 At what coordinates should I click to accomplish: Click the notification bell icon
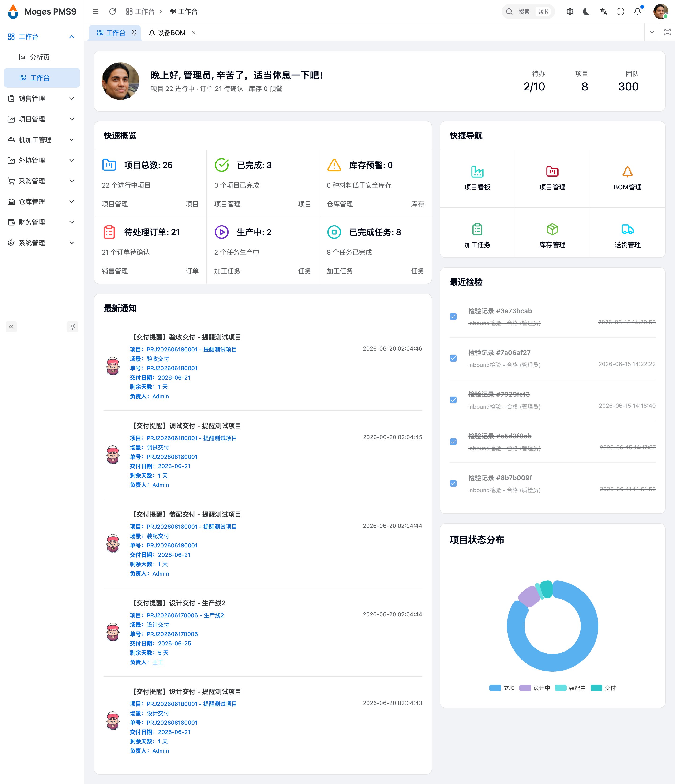637,12
